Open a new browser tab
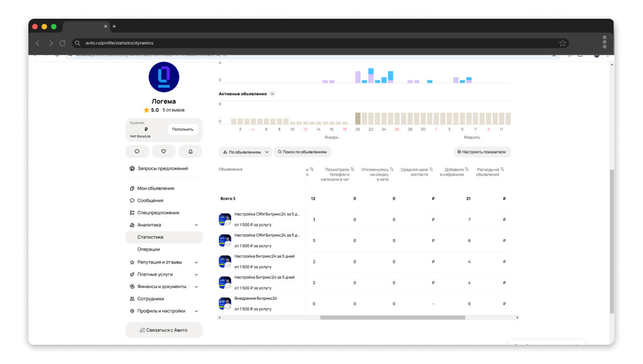 [x=114, y=26]
